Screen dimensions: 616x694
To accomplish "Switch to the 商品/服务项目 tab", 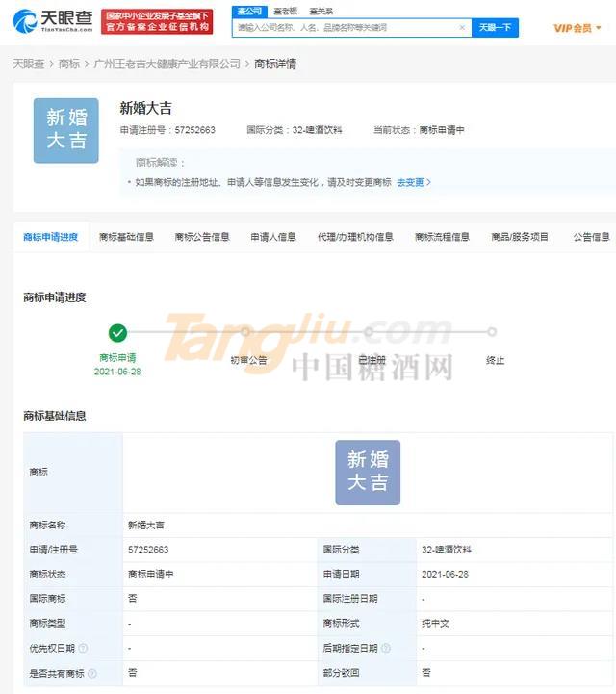I will (x=520, y=237).
